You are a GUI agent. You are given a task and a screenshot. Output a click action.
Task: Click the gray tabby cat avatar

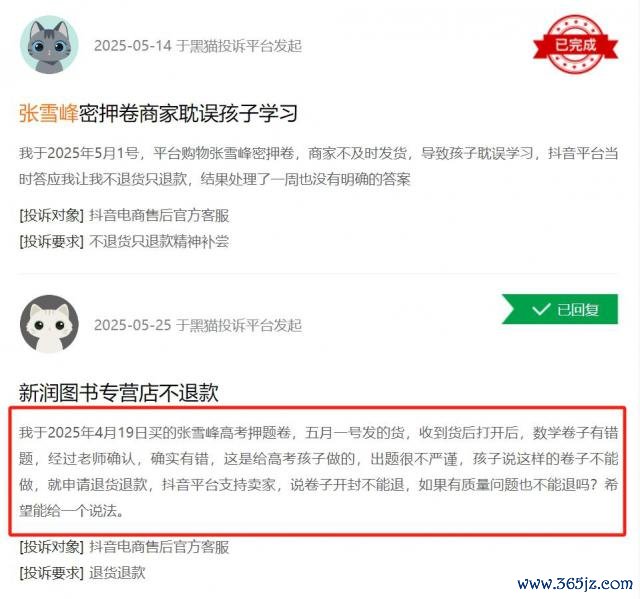point(49,45)
